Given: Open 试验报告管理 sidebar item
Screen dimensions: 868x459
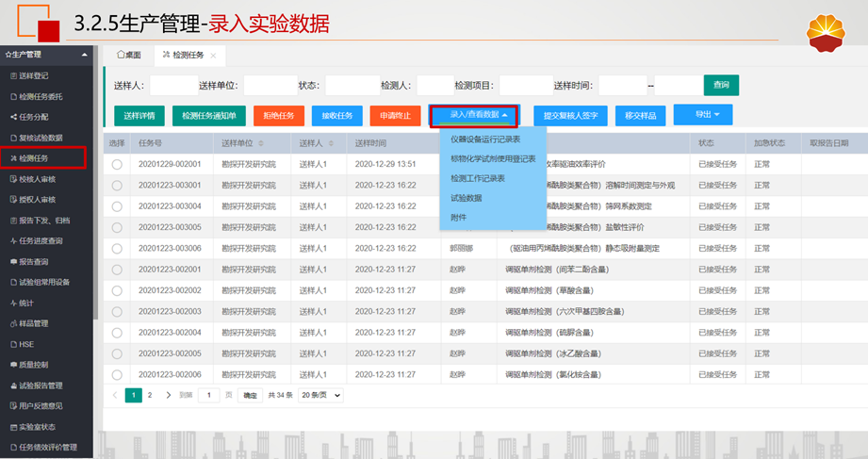Looking at the screenshot, I should pos(37,385).
